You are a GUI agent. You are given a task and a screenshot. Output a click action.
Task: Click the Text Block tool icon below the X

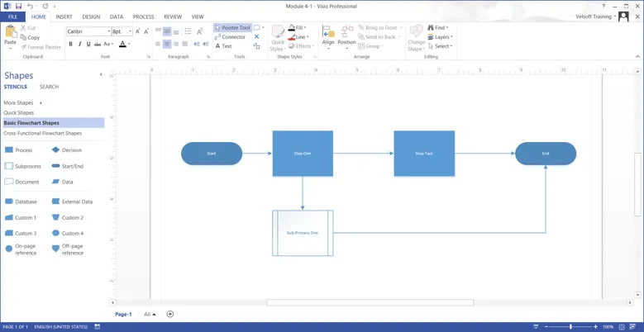point(257,46)
